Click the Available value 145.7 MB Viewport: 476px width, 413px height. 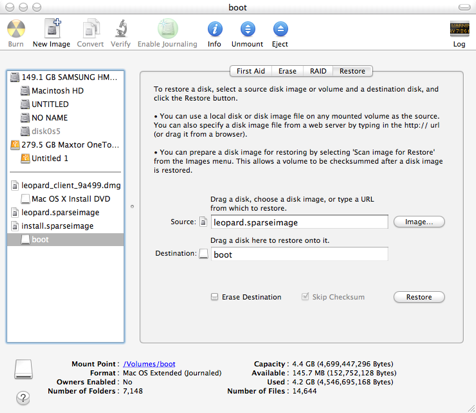(344, 373)
